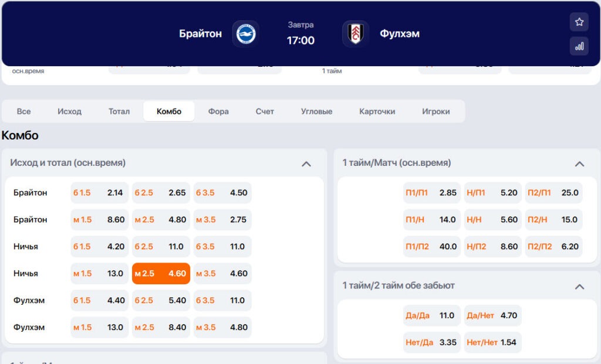Click the Брайтон team name in header

(x=201, y=33)
